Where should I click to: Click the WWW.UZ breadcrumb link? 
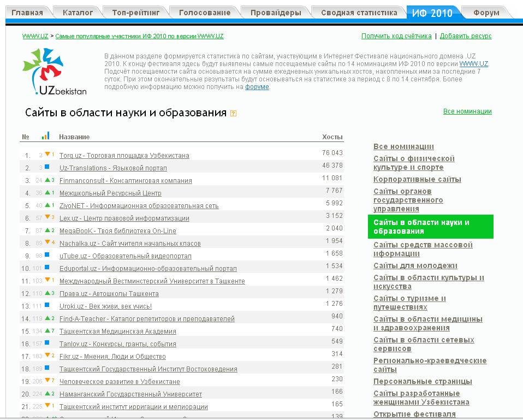tap(35, 36)
